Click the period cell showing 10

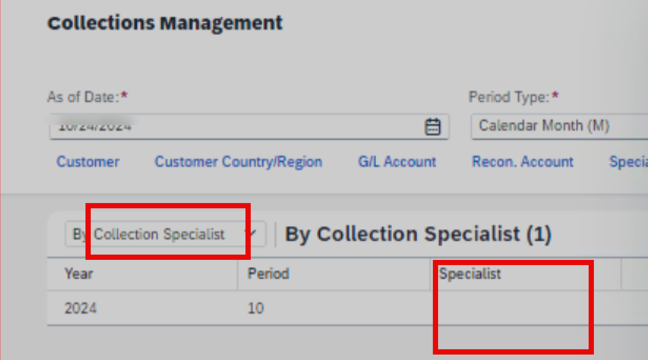click(255, 308)
